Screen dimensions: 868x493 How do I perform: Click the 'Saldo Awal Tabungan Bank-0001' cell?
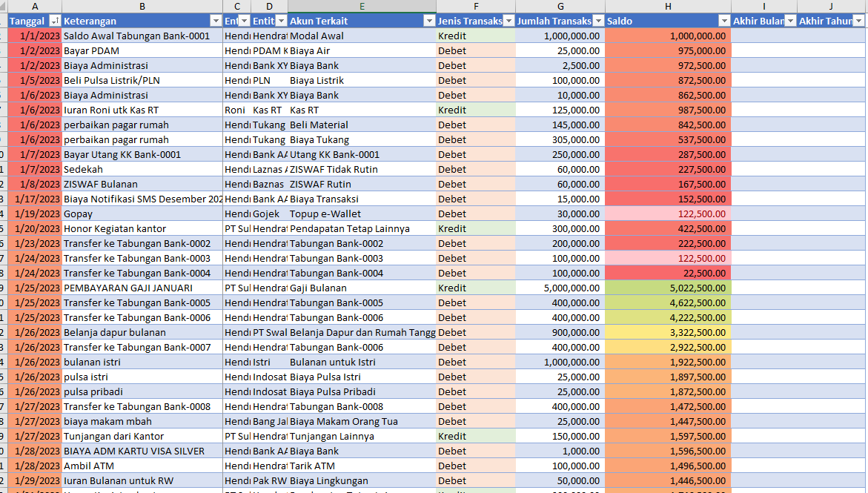tap(142, 36)
